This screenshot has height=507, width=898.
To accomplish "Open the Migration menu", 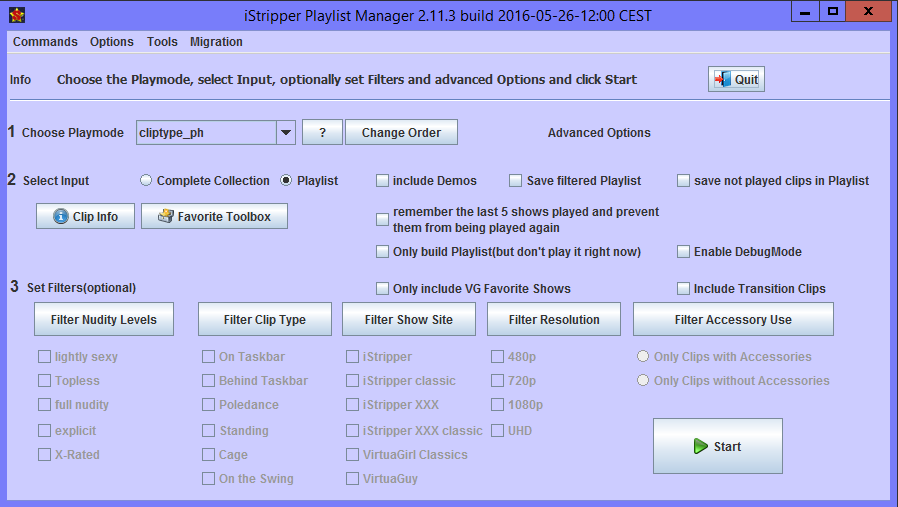I will (x=216, y=42).
